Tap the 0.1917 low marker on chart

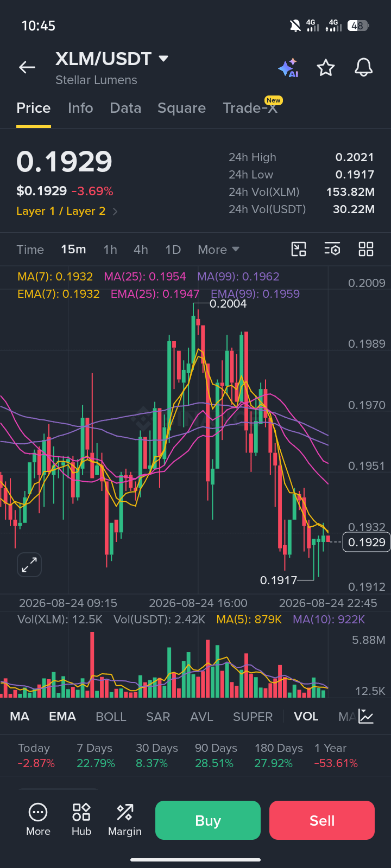coord(279,580)
